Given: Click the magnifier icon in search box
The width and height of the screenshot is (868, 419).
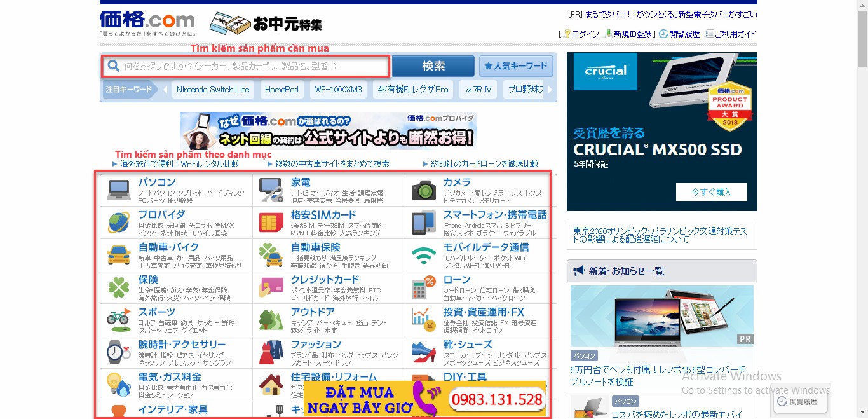Looking at the screenshot, I should pyautogui.click(x=114, y=66).
